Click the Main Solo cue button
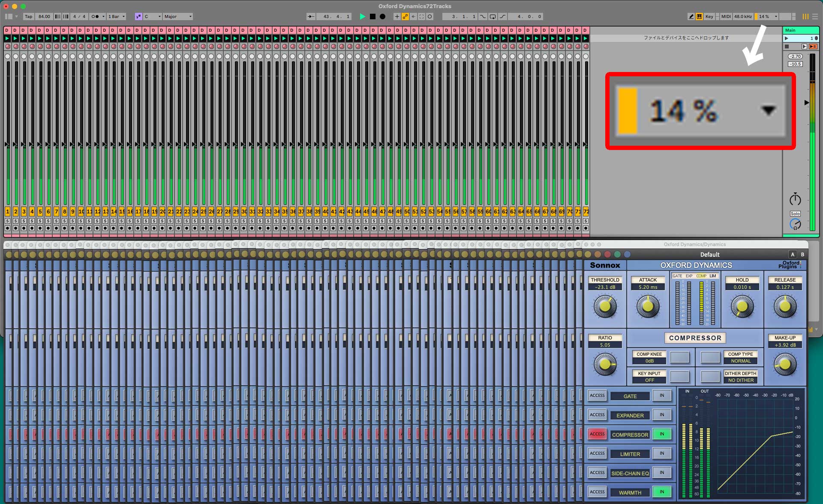823x504 pixels. click(x=795, y=213)
